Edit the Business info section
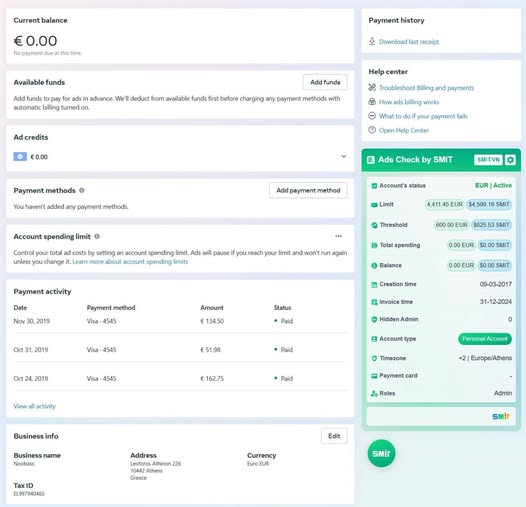 click(x=334, y=436)
